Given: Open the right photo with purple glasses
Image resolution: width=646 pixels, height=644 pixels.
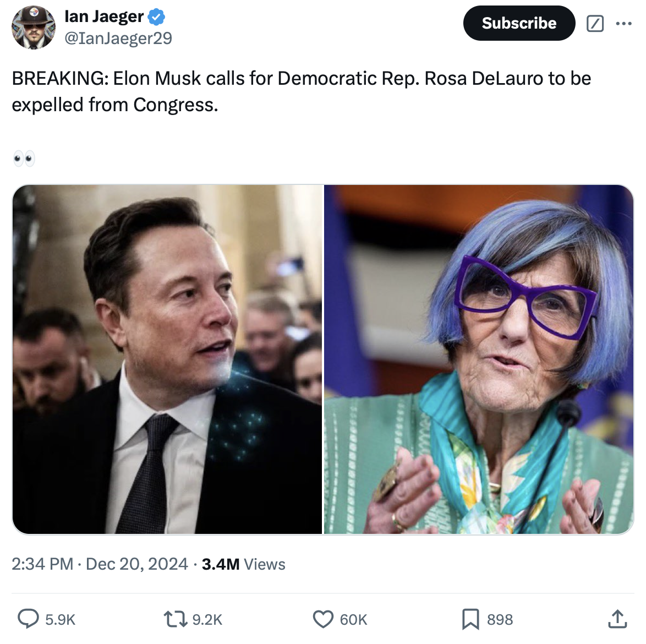Looking at the screenshot, I should click(x=478, y=359).
